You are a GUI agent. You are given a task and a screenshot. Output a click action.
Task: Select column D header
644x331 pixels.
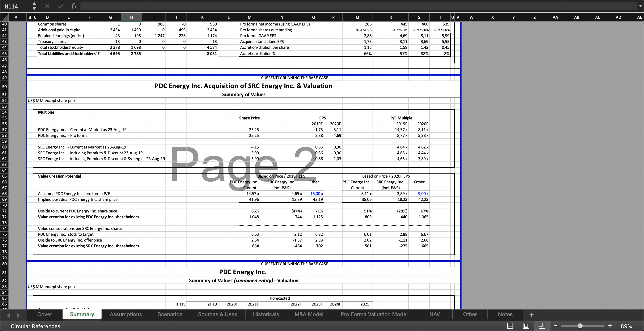click(x=47, y=17)
